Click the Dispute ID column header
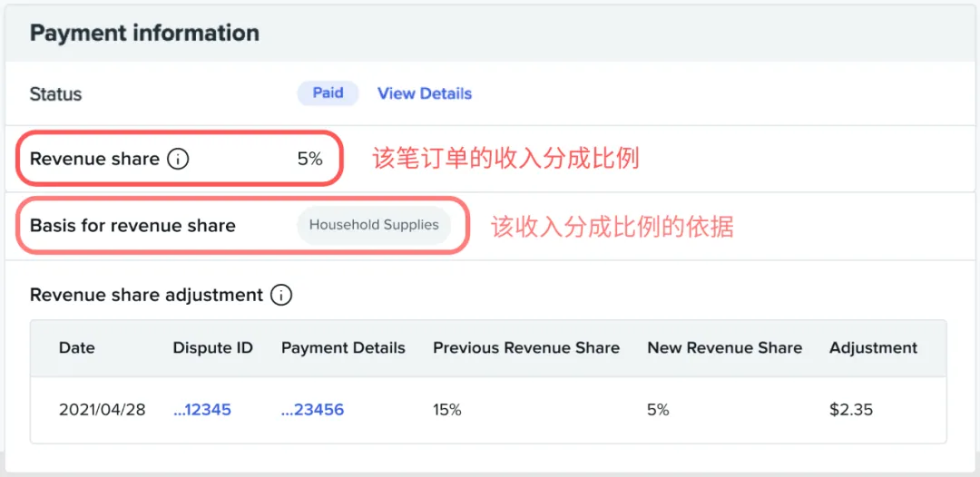Image resolution: width=980 pixels, height=477 pixels. click(212, 347)
